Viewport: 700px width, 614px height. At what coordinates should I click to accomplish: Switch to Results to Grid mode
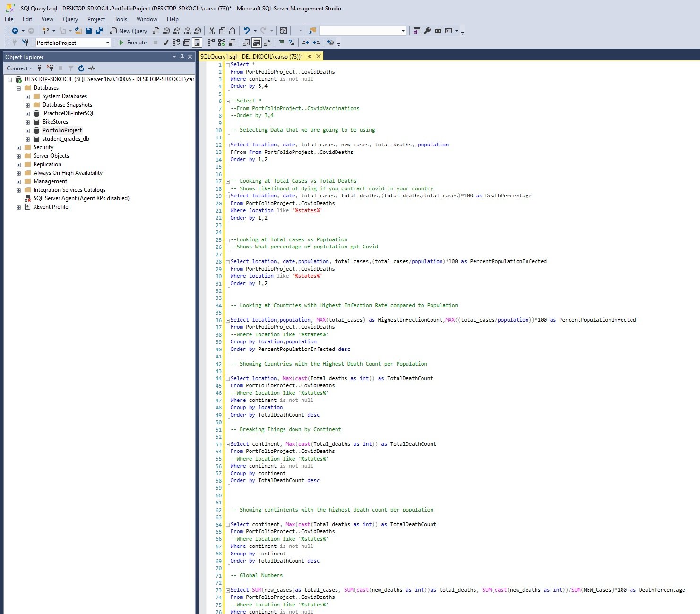tap(257, 43)
